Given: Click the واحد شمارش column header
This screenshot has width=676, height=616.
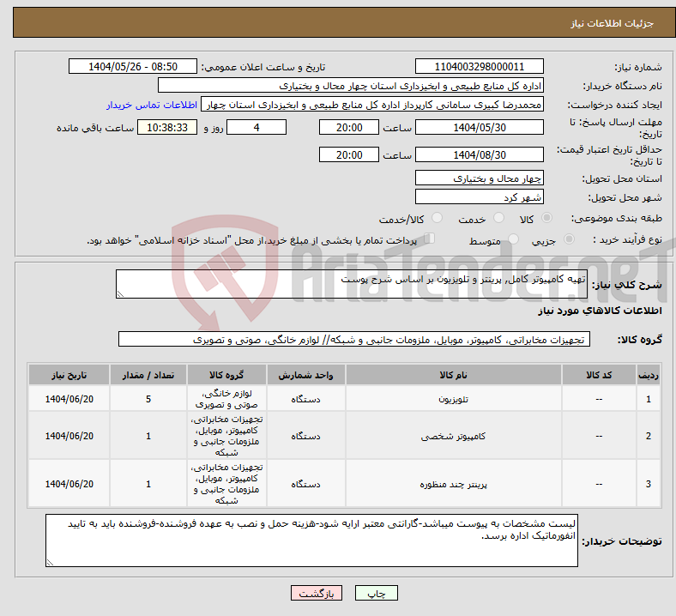Looking at the screenshot, I should coord(305,375).
